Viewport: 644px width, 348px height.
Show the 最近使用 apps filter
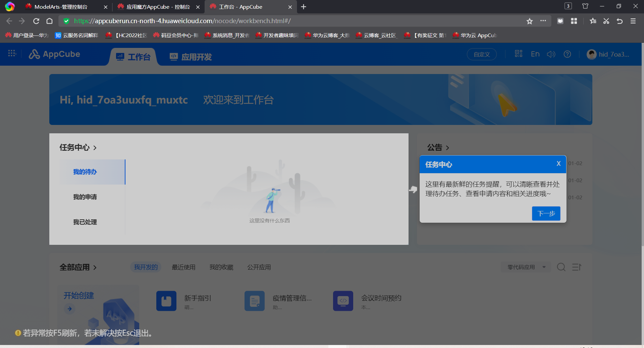pyautogui.click(x=183, y=267)
